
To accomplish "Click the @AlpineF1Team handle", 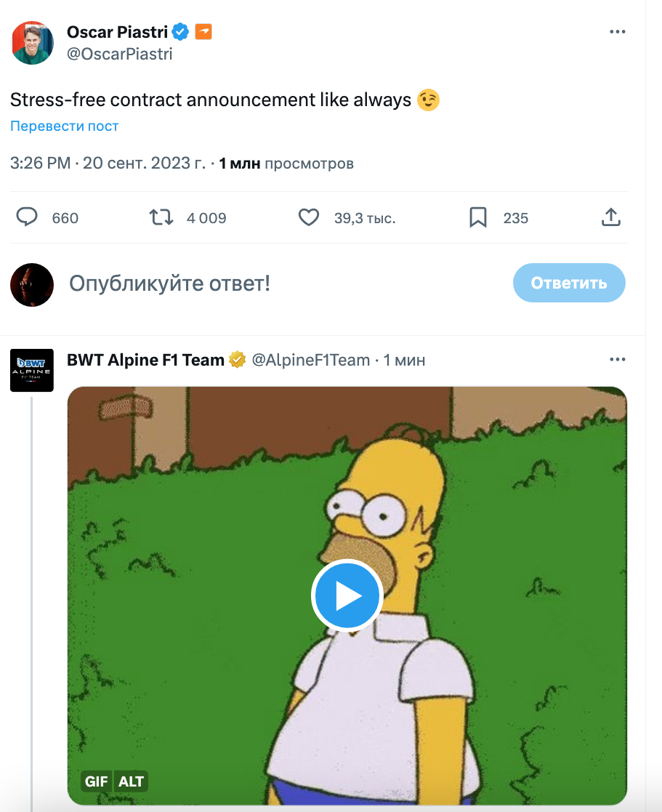I will 310,360.
